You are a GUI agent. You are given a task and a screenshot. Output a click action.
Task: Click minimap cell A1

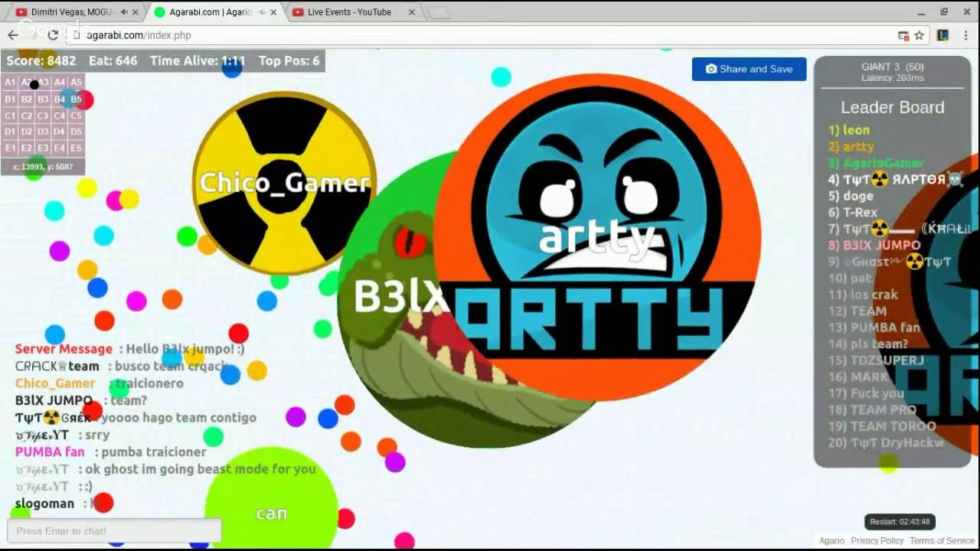pyautogui.click(x=10, y=83)
